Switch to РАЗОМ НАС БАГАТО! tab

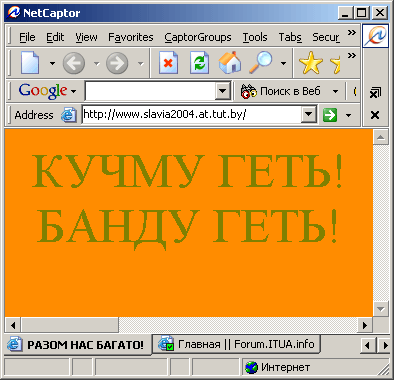(78, 344)
